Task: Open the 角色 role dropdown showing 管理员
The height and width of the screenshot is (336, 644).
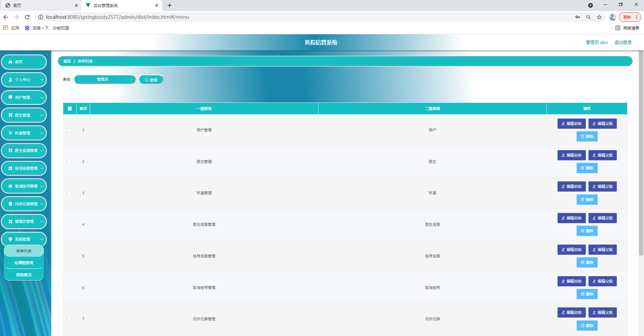Action: pos(105,79)
